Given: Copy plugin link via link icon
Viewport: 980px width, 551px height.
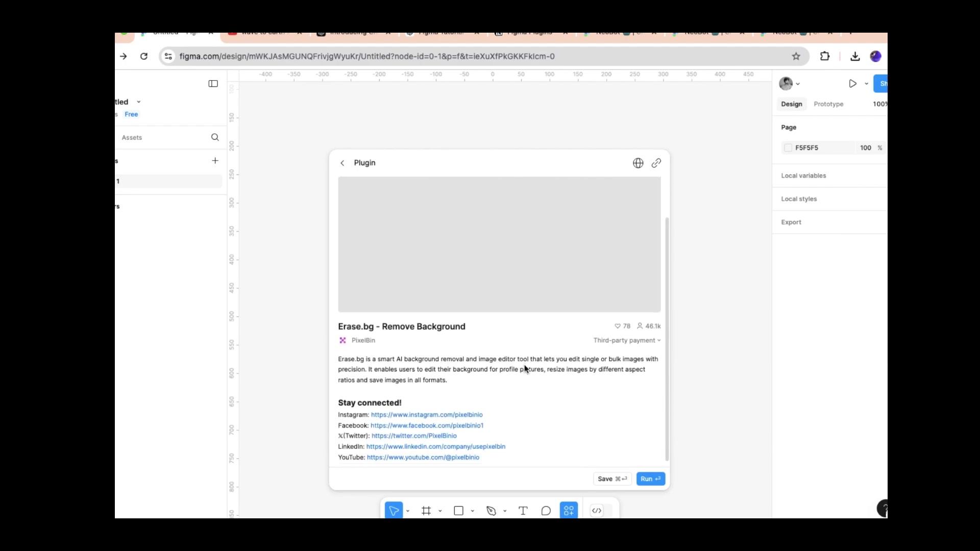Looking at the screenshot, I should pyautogui.click(x=657, y=163).
